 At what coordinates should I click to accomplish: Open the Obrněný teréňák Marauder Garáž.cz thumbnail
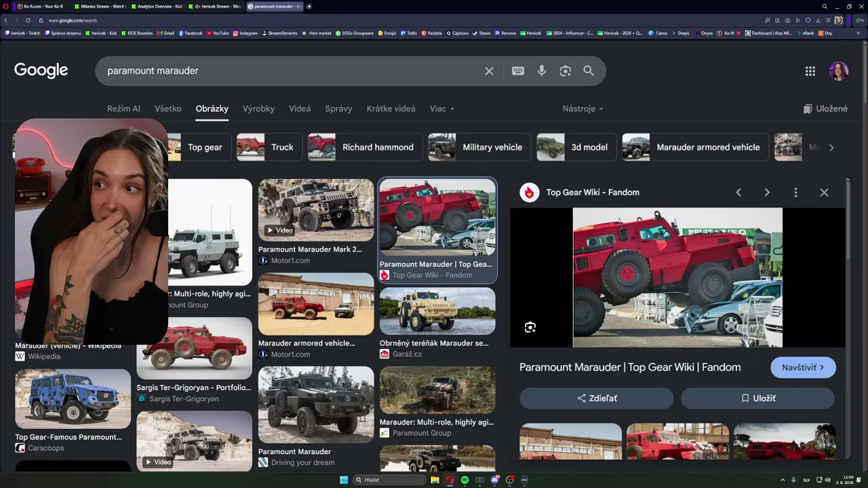click(437, 311)
